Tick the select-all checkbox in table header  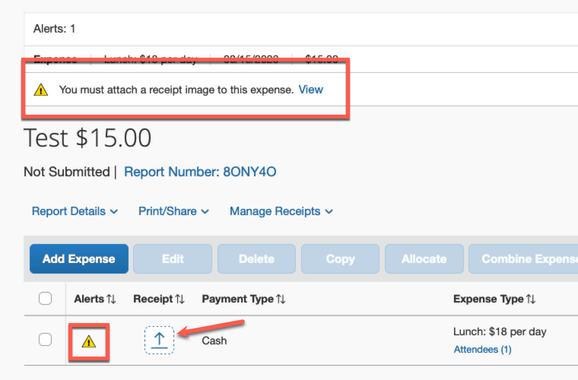click(x=45, y=298)
